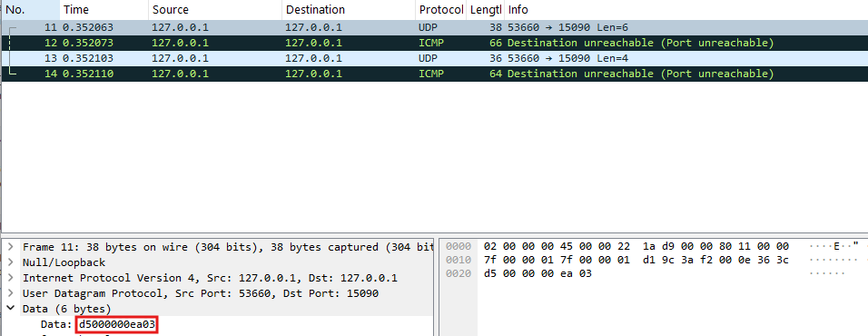Click UDP protocol cell of packet 13
868x336 pixels.
coord(428,58)
